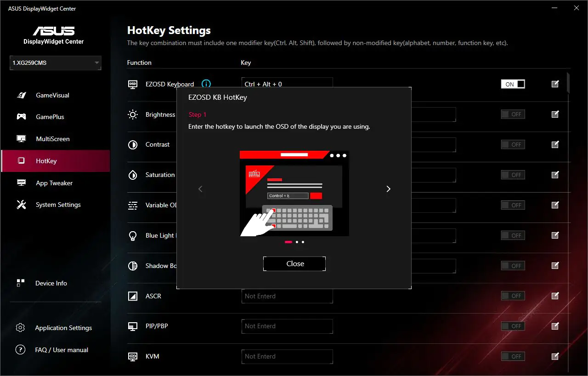Click the edit icon for EZOSD Keyboard row
This screenshot has height=376, width=588.
555,84
